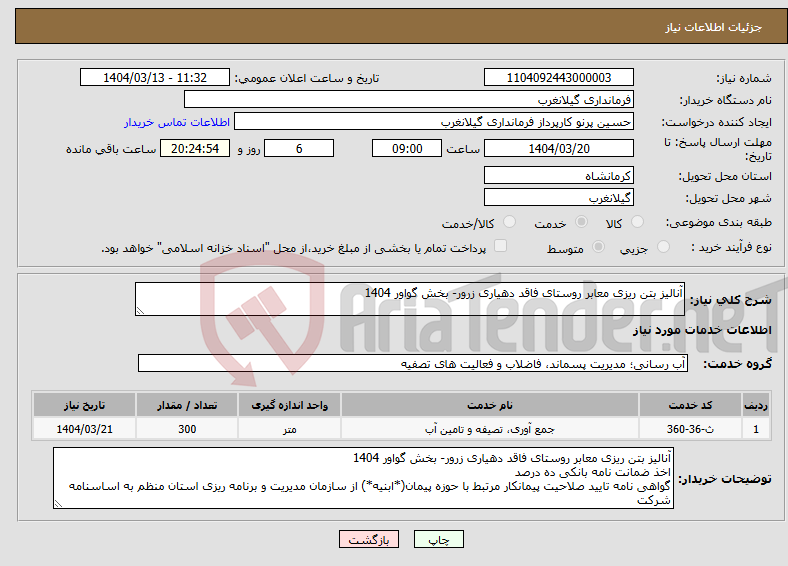Click the resize handle of the شرح کلی نیاز box
This screenshot has width=788, height=566.
[140, 311]
